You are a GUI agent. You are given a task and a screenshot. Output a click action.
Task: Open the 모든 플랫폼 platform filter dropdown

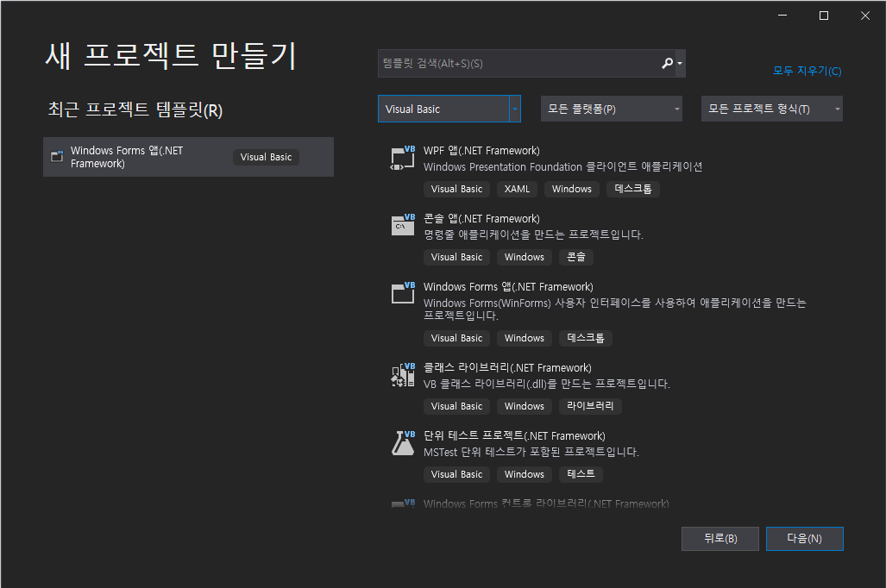(612, 109)
